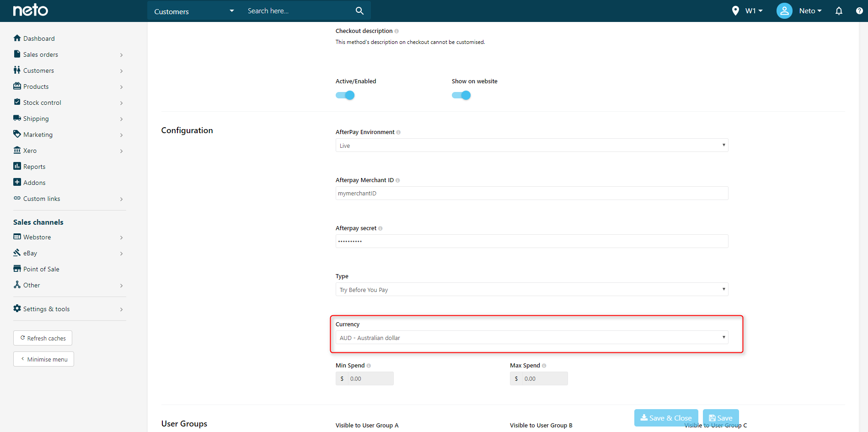The width and height of the screenshot is (868, 432).
Task: Open the Currency dropdown
Action: [532, 338]
